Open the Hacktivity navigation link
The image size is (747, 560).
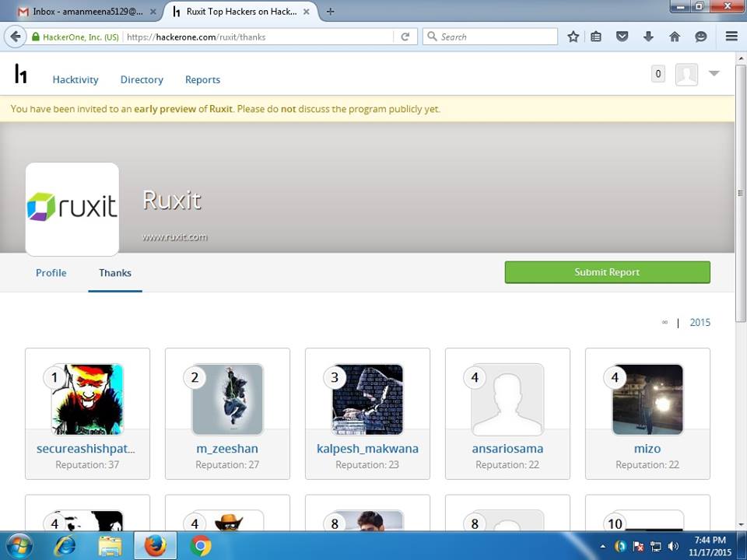pyautogui.click(x=75, y=79)
